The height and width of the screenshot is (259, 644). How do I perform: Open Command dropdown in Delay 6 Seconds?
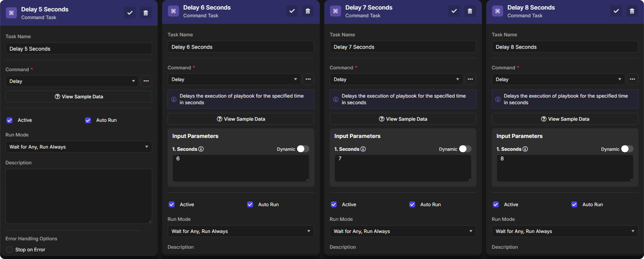coord(234,79)
